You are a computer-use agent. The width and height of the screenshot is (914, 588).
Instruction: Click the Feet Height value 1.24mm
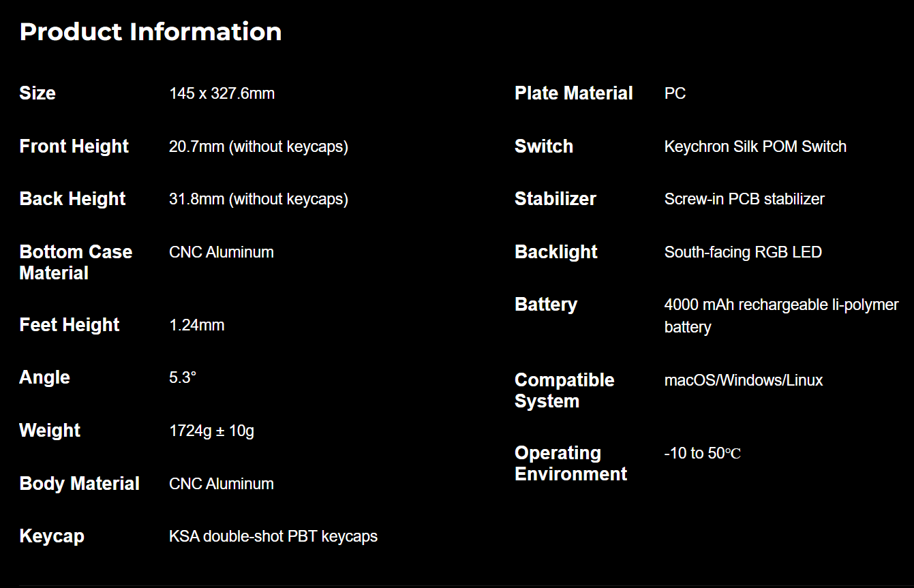click(x=197, y=325)
